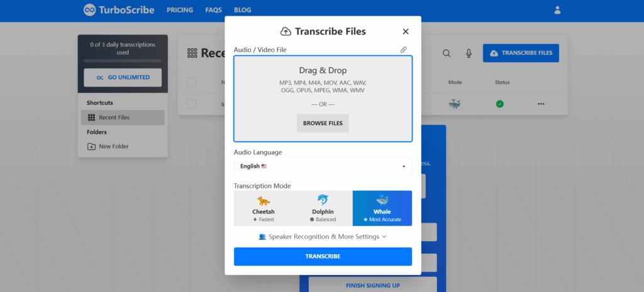The height and width of the screenshot is (292, 644).
Task: Open the Audio Language dropdown
Action: pos(323,166)
